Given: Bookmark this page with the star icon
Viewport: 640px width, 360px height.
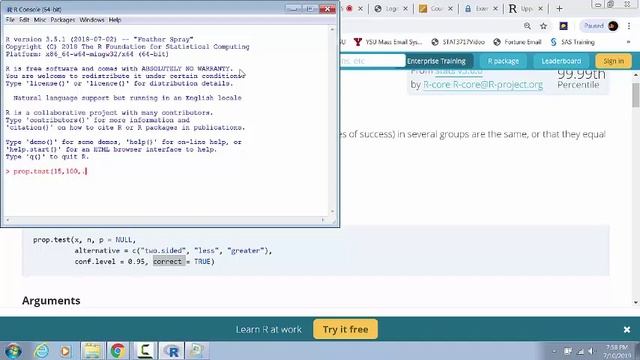Looking at the screenshot, I should tap(543, 26).
